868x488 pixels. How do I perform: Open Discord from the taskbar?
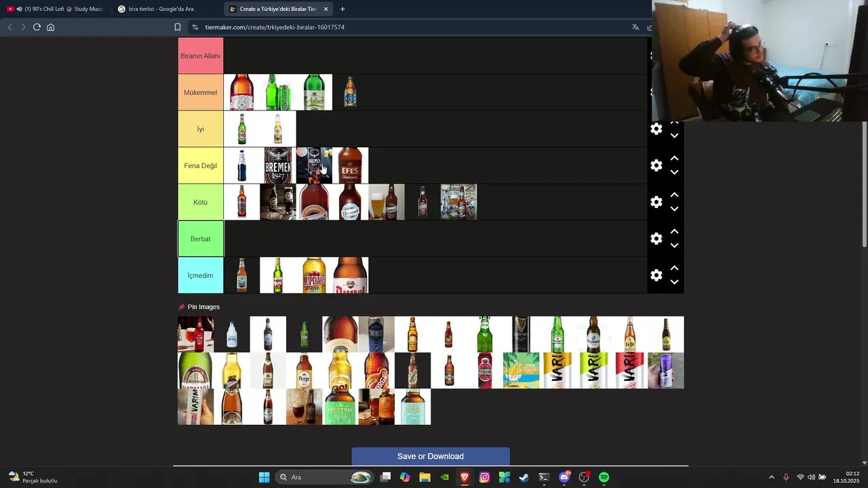click(564, 477)
